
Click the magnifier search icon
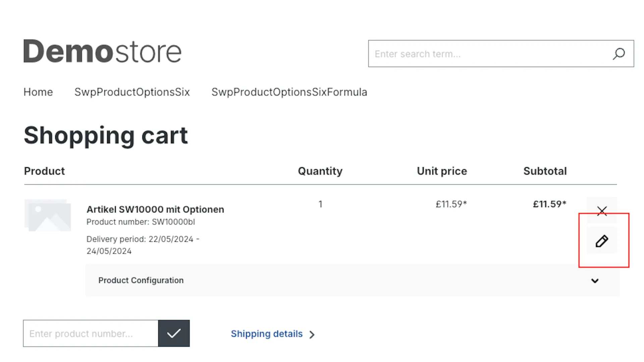coord(619,54)
